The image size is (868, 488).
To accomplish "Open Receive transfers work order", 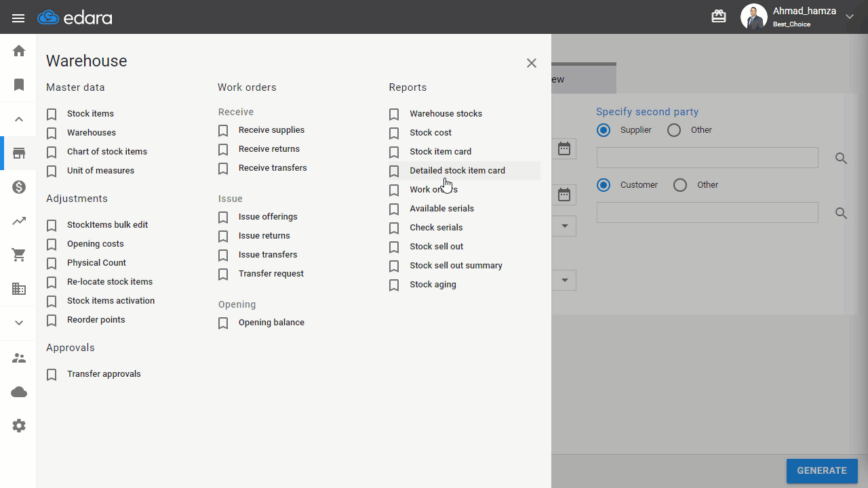I will pos(273,168).
